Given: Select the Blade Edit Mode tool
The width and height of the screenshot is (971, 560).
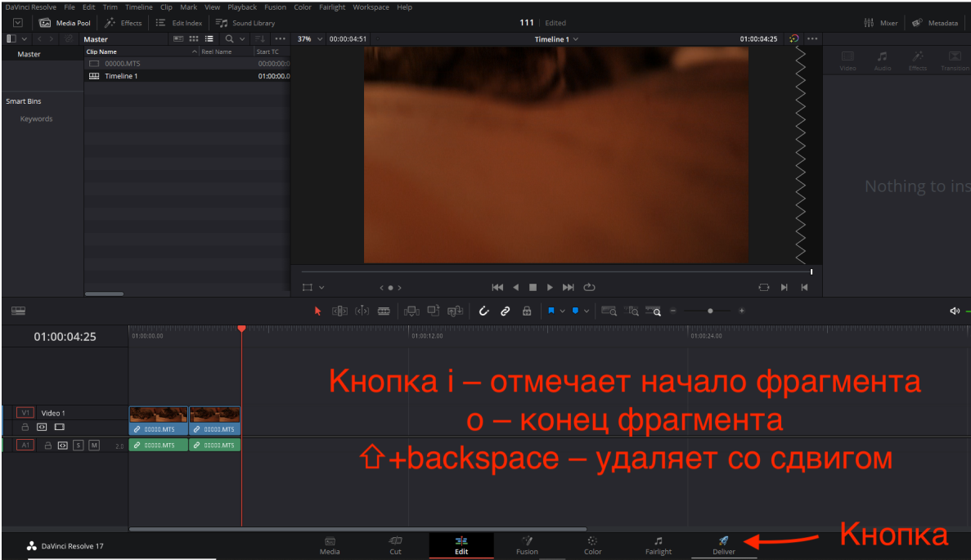Looking at the screenshot, I should (x=384, y=311).
